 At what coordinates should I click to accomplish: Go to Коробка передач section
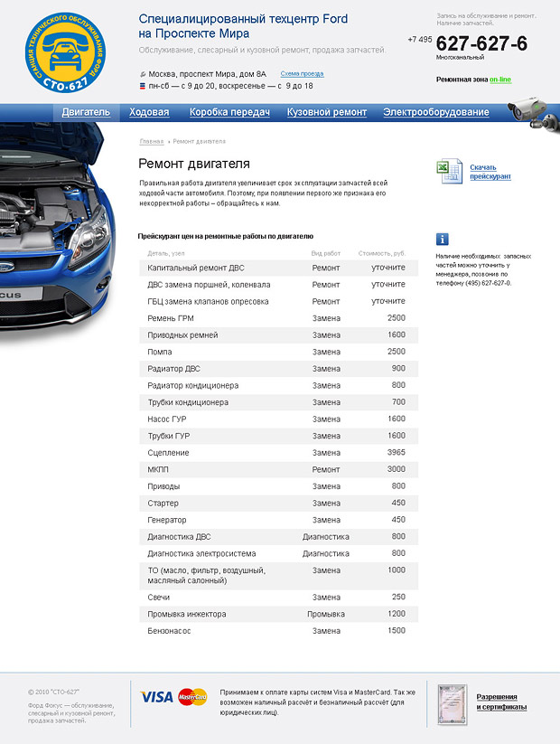point(229,112)
